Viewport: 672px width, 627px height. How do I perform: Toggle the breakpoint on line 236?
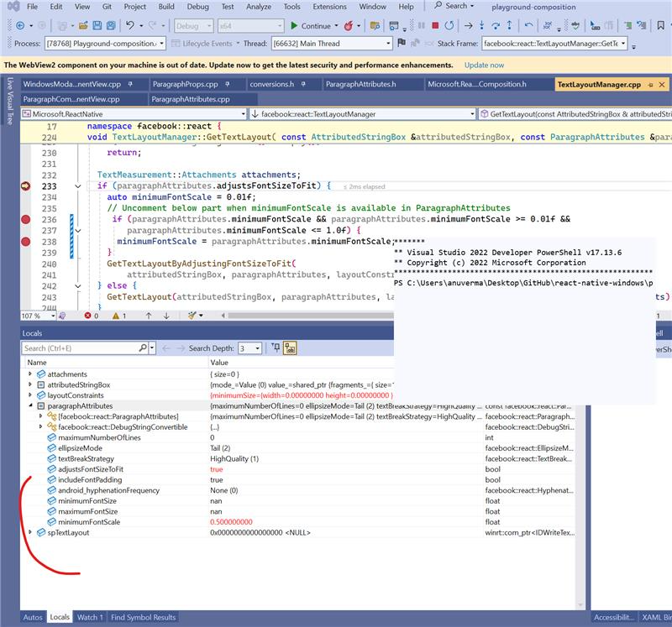26,219
